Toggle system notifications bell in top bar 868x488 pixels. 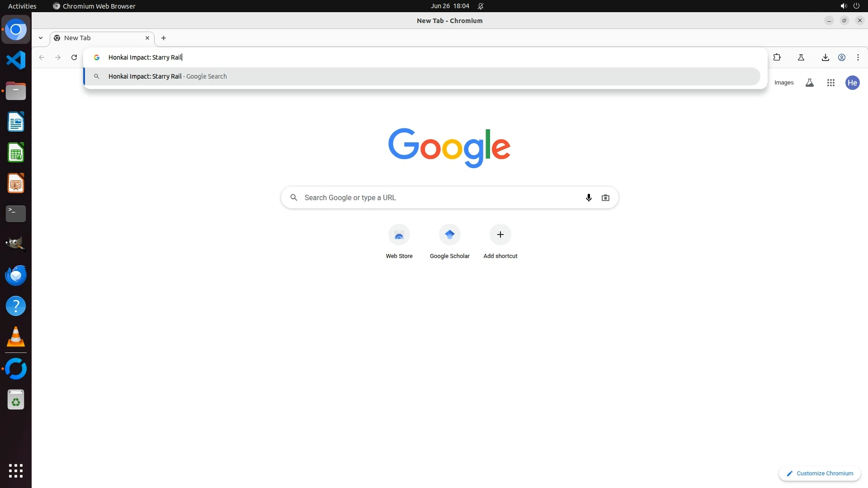[481, 6]
